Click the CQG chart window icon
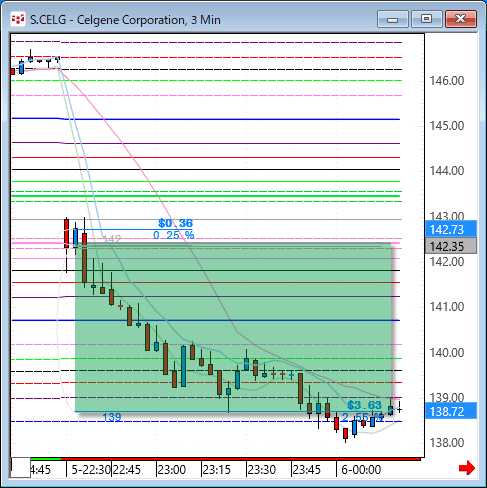Screen dimensions: 487x488 click(x=18, y=19)
